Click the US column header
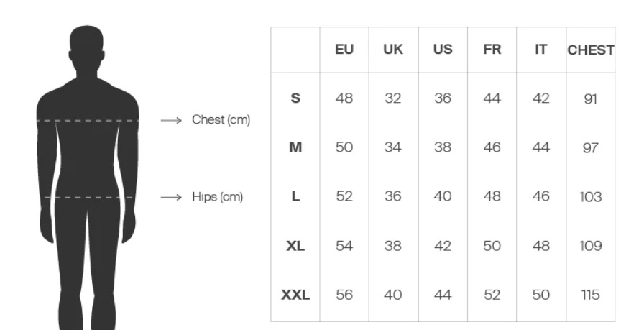 [x=442, y=50]
